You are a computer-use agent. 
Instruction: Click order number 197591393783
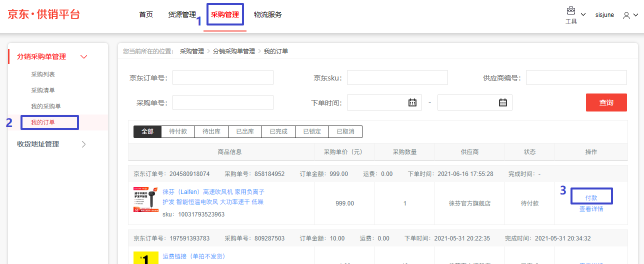(x=189, y=238)
